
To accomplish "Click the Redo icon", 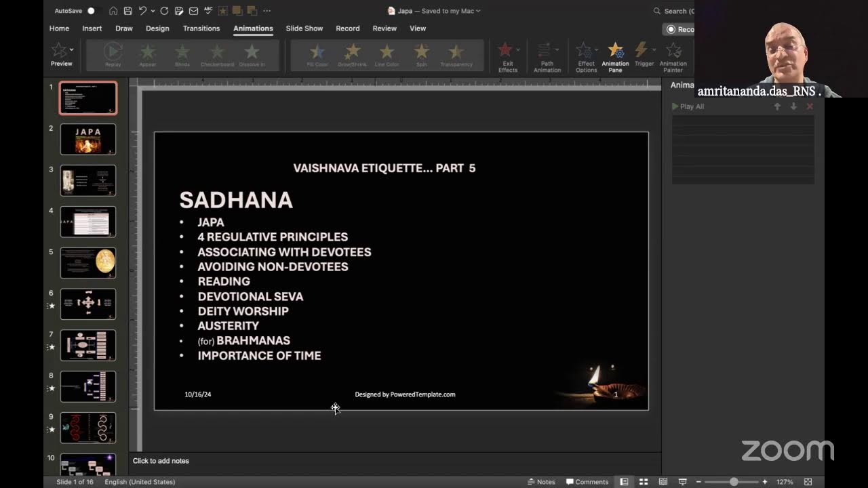I will pos(165,11).
